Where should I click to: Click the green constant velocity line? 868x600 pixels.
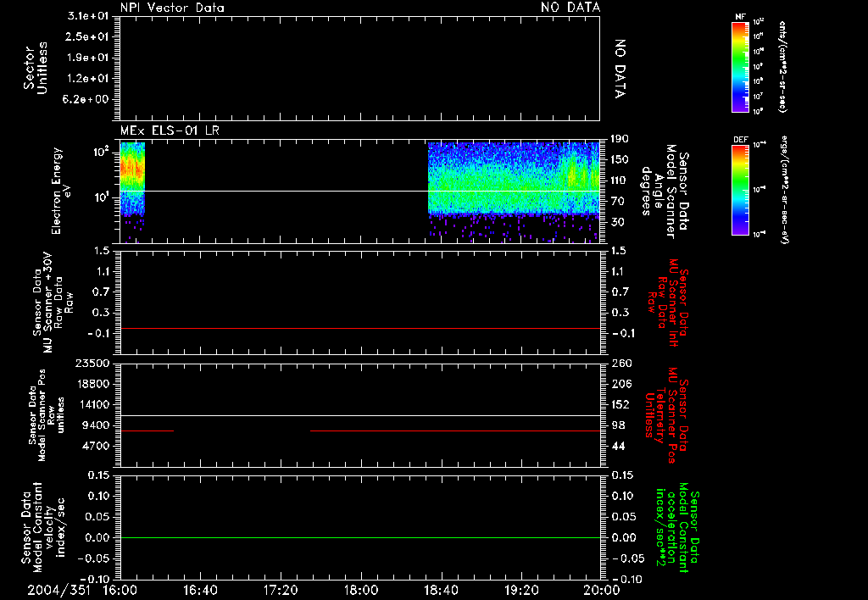coord(359,537)
